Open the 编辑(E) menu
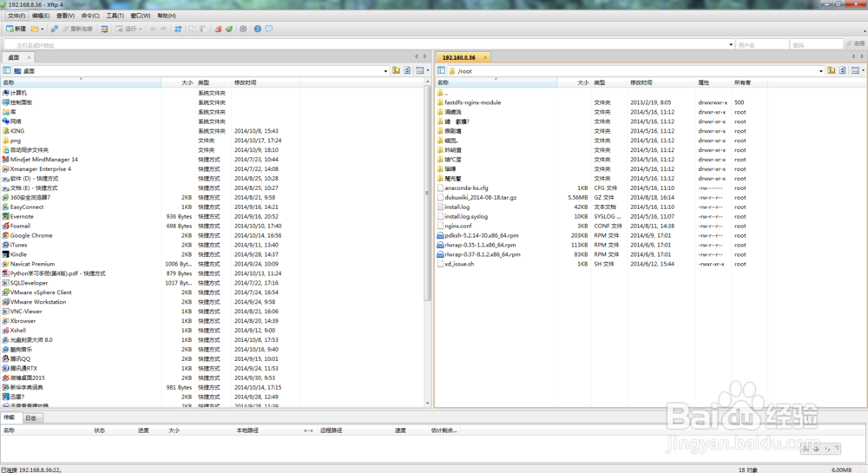Screen dimensions: 868x473 pos(41,16)
